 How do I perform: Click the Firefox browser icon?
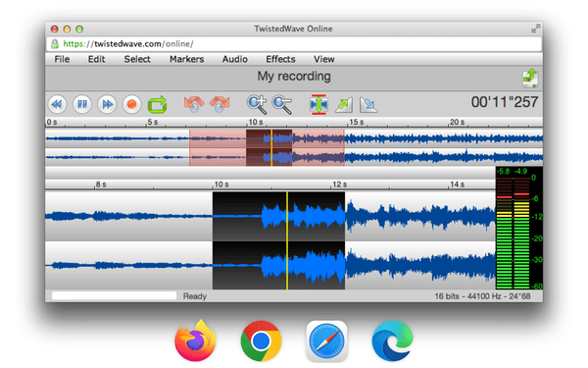[195, 341]
